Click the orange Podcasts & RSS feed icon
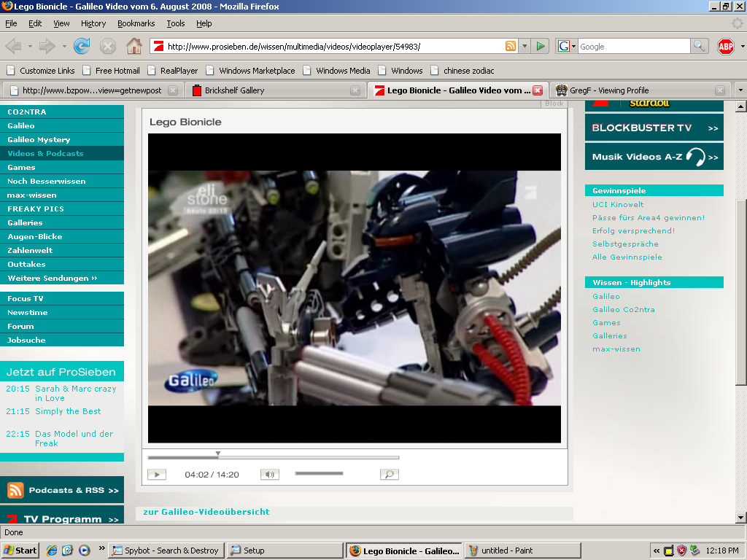The height and width of the screenshot is (560, 747). tap(15, 490)
